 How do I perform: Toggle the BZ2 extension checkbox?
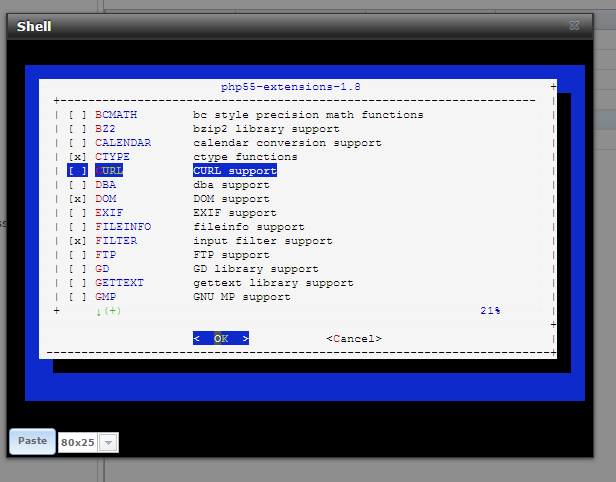pyautogui.click(x=77, y=129)
